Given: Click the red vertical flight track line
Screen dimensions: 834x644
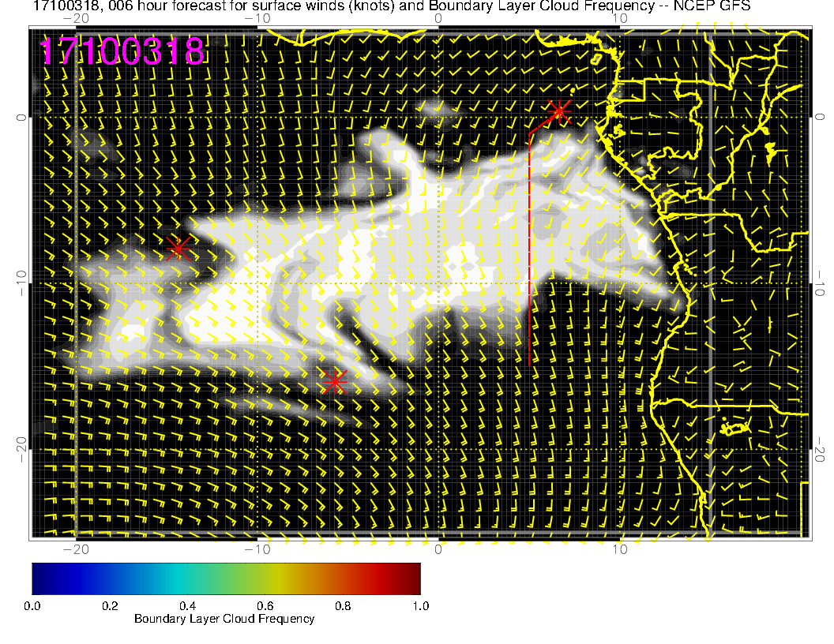Looking at the screenshot, I should pyautogui.click(x=528, y=253).
